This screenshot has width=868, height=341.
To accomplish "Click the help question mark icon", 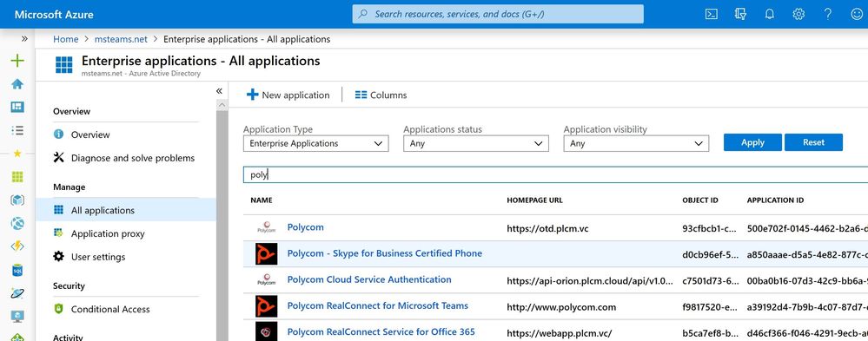I will tap(827, 15).
